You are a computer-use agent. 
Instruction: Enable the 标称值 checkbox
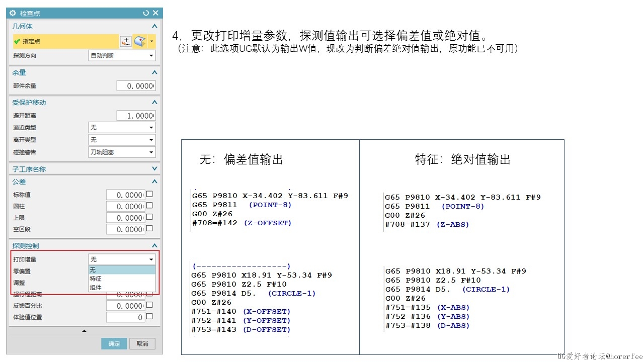(149, 194)
